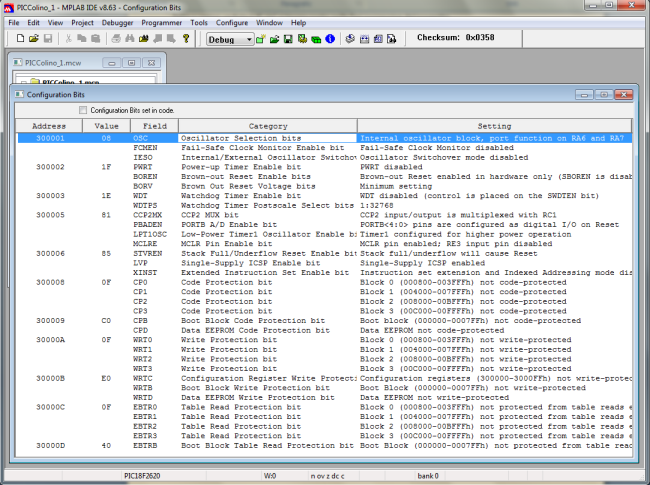650x485 pixels.
Task: Click the Build Options icon
Action: pos(302,39)
